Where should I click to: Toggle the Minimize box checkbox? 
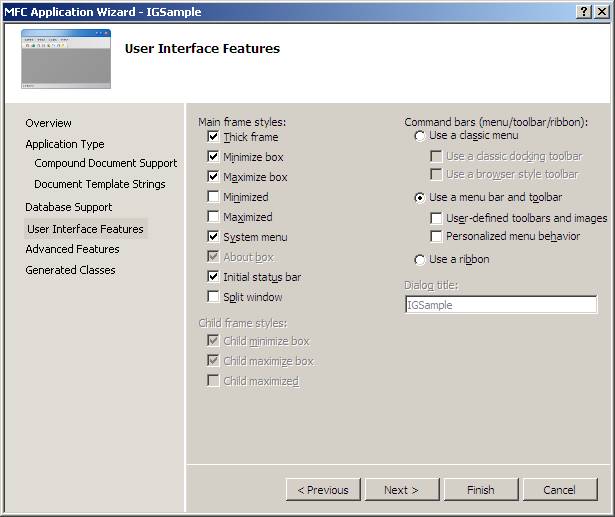coord(214,157)
